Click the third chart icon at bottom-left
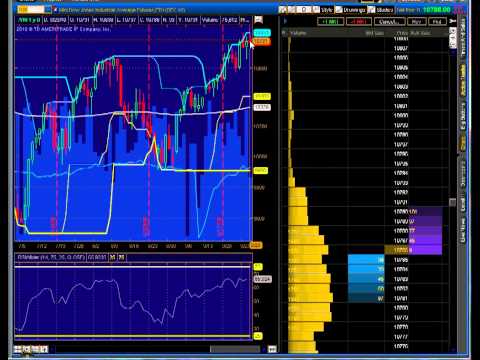Viewport: 480px width, 360px height. pyautogui.click(x=35, y=349)
